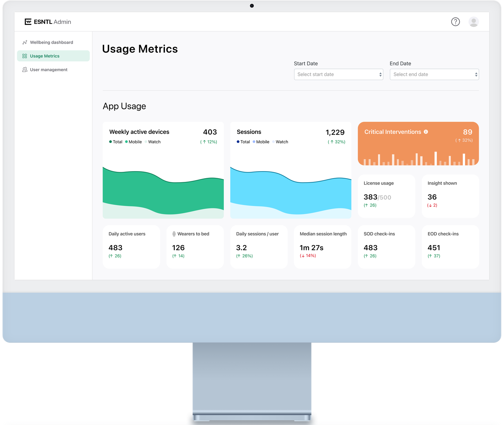
Task: Click the 403 weekly active devices value
Action: 210,132
